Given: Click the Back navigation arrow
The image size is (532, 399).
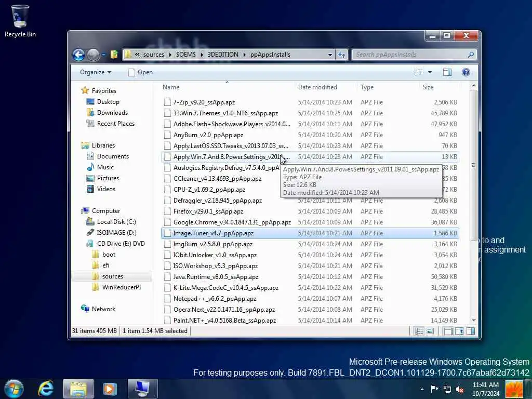Looking at the screenshot, I should [x=79, y=55].
